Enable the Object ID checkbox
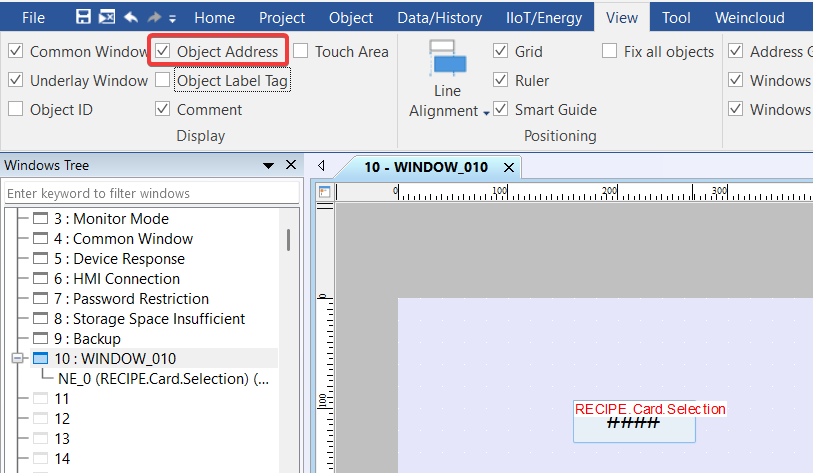813x473 pixels. pos(16,109)
